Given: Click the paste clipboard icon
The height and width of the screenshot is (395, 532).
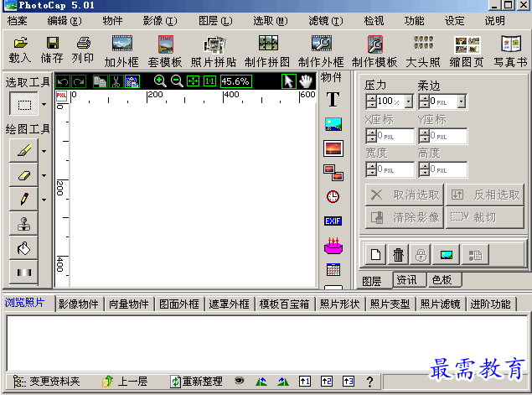Looking at the screenshot, I should coord(132,81).
